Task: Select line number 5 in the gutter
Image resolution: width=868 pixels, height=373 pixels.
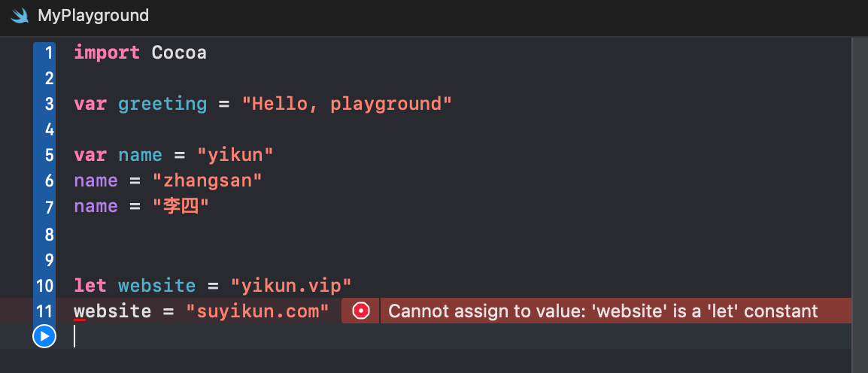Action: 49,155
